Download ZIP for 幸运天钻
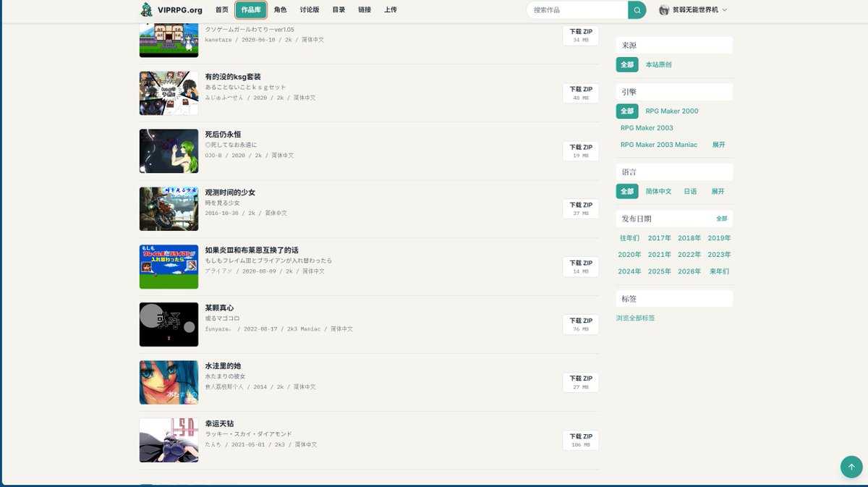Image resolution: width=868 pixels, height=487 pixels. (581, 441)
